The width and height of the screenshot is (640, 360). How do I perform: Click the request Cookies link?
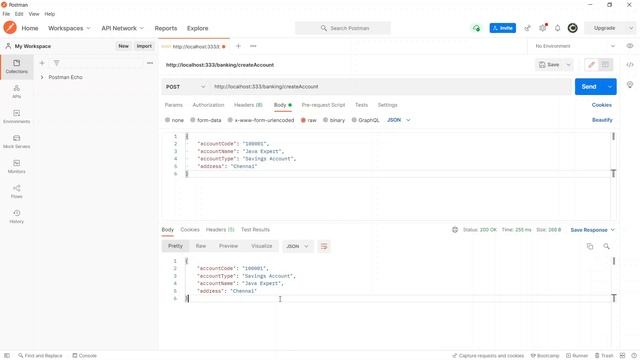(602, 105)
